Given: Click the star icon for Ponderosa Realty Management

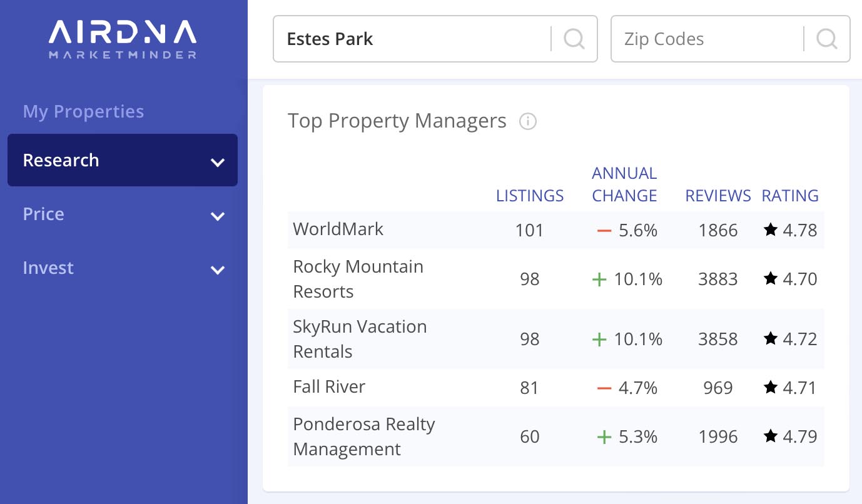Looking at the screenshot, I should coord(770,436).
